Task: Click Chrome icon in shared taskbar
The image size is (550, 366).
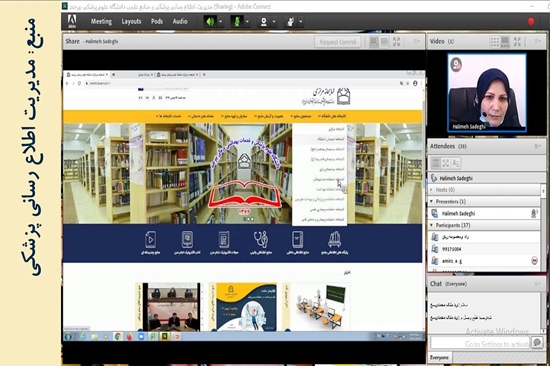Action: point(118,337)
